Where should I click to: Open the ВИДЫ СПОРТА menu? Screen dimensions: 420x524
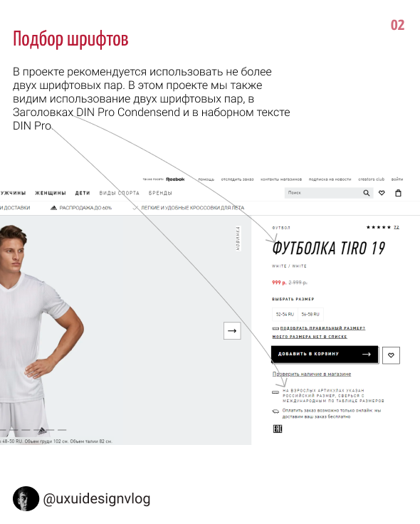coord(120,193)
